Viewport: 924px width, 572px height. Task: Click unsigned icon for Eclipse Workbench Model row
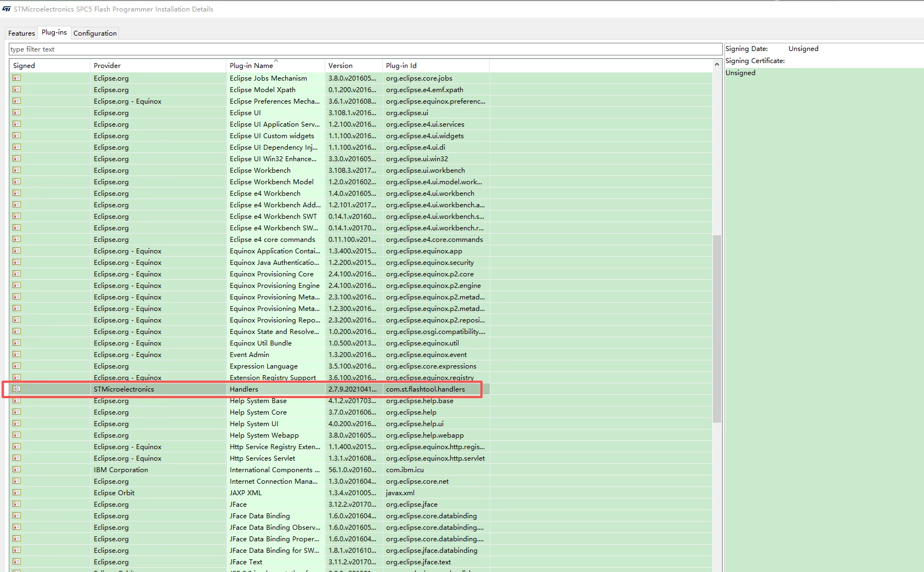pos(17,182)
